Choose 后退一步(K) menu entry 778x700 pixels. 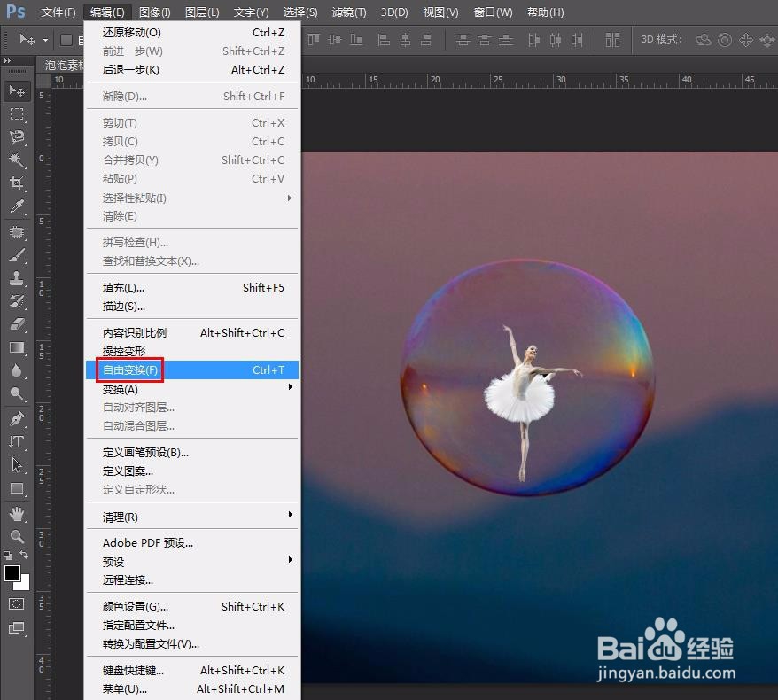tap(192, 69)
